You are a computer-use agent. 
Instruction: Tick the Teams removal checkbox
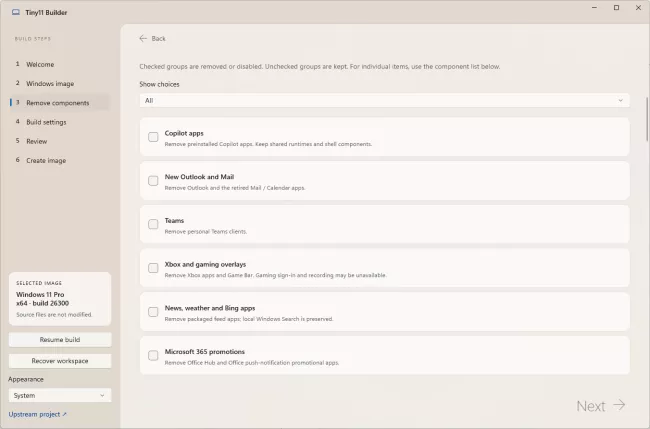pyautogui.click(x=153, y=224)
